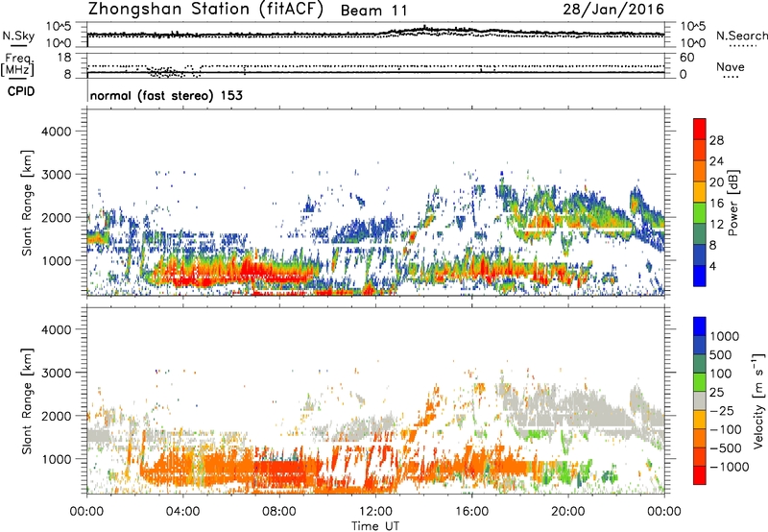Image resolution: width=768 pixels, height=532 pixels.
Task: Click the noise level trace peak near 14:00
Action: pyautogui.click(x=424, y=28)
